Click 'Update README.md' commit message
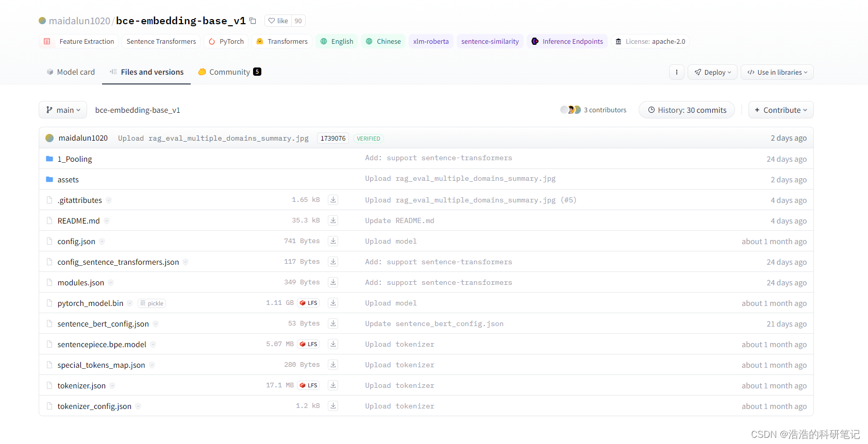This screenshot has width=868, height=444. [399, 220]
